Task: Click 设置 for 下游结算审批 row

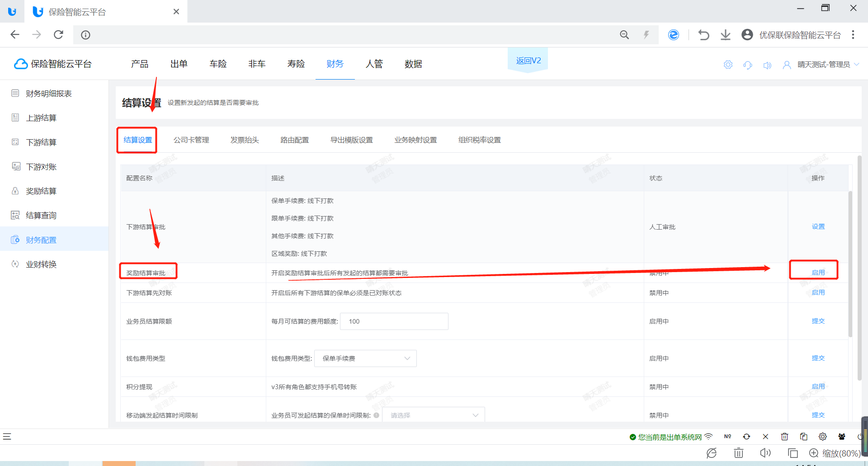Action: (x=818, y=226)
